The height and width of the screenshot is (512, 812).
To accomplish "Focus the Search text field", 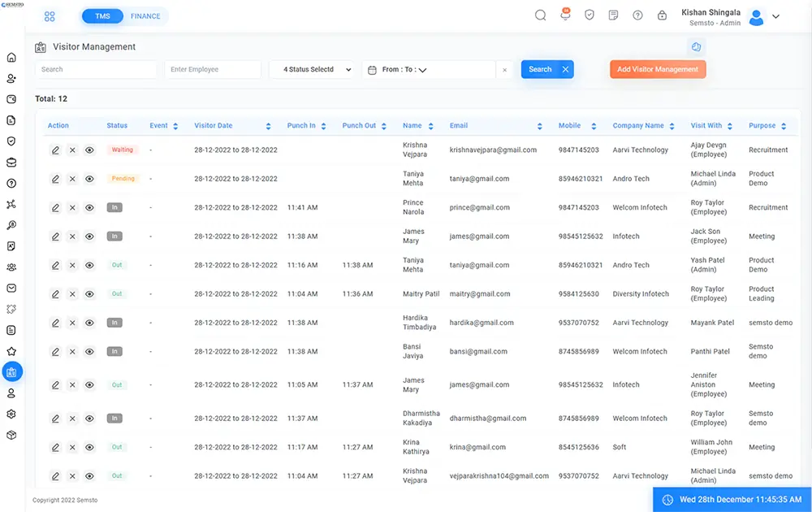I will pos(96,69).
